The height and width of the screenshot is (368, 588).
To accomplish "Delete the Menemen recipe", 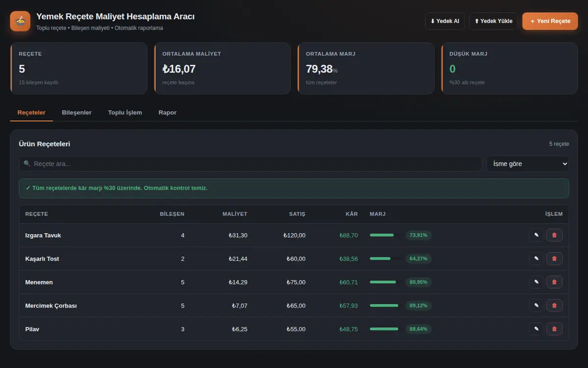I will pos(554,282).
